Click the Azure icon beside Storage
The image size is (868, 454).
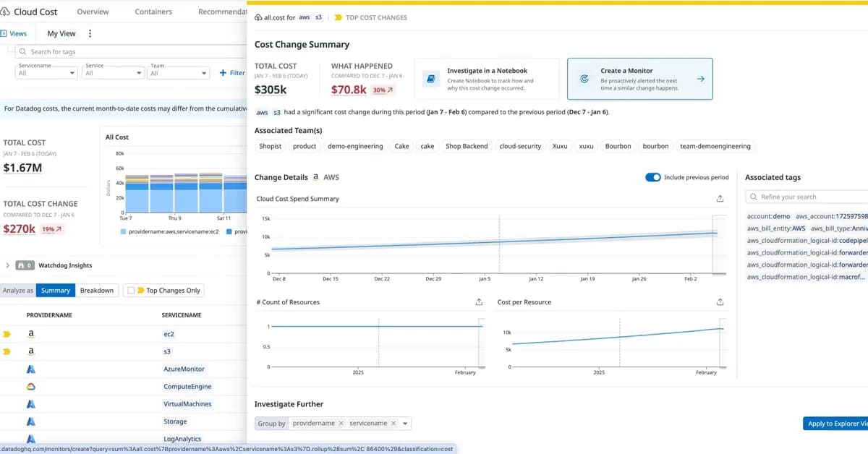(x=31, y=421)
